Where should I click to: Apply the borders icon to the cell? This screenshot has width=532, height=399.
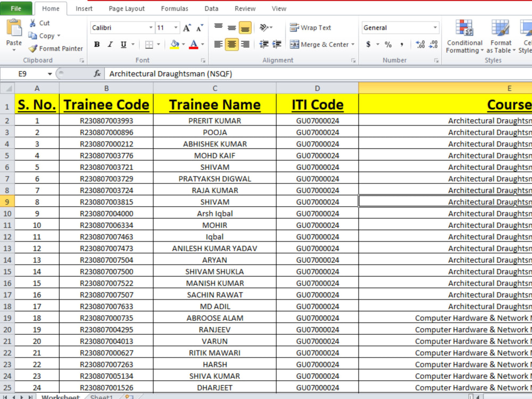click(x=149, y=45)
